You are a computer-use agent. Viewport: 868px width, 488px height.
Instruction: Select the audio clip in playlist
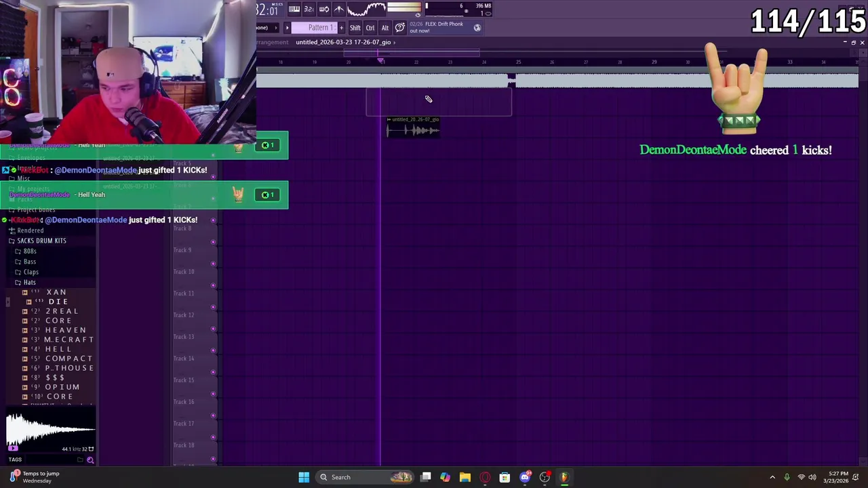pos(413,127)
